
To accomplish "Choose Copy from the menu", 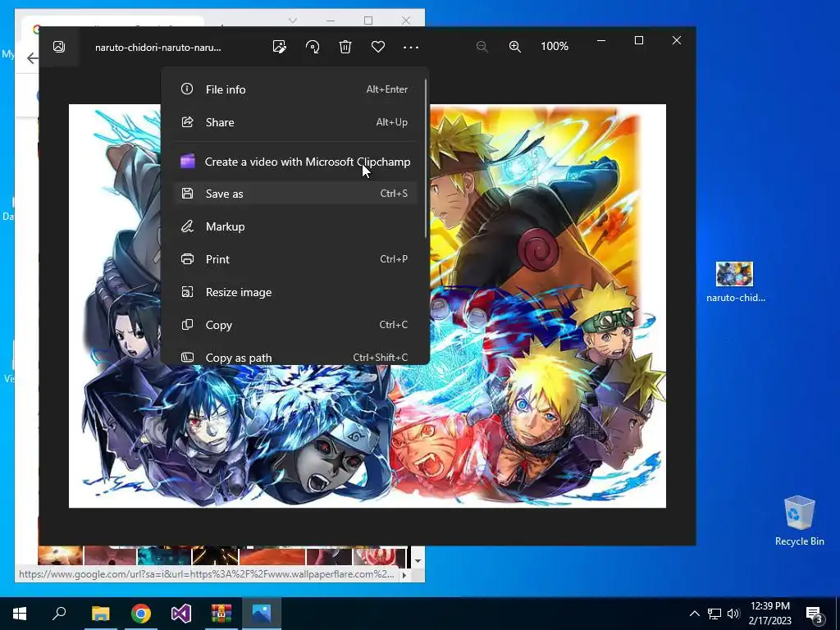I will click(294, 325).
